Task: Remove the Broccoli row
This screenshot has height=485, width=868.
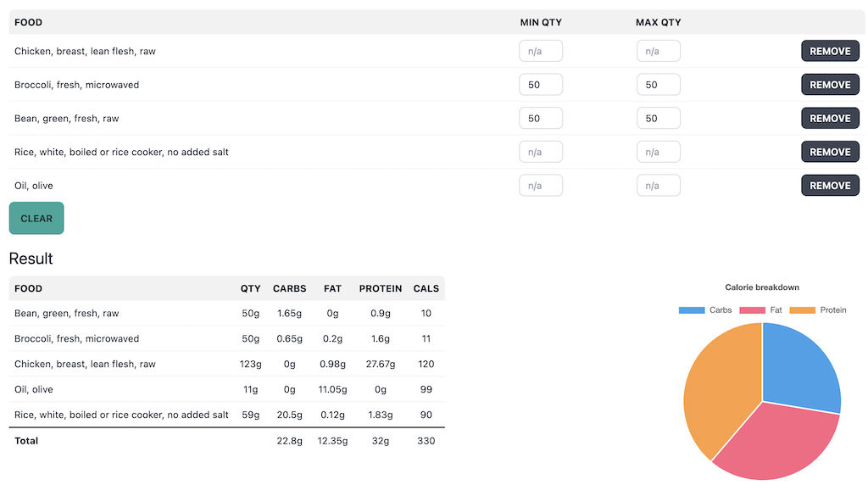Action: (x=829, y=85)
